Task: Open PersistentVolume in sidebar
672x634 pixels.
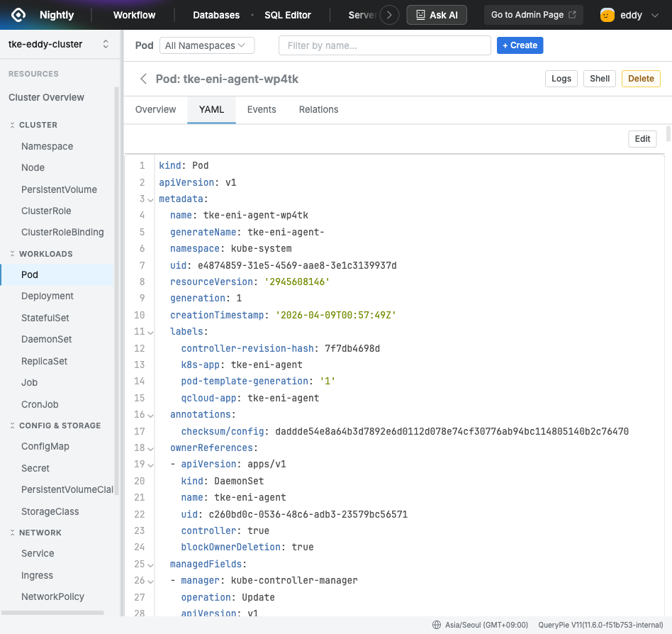Action: click(59, 189)
